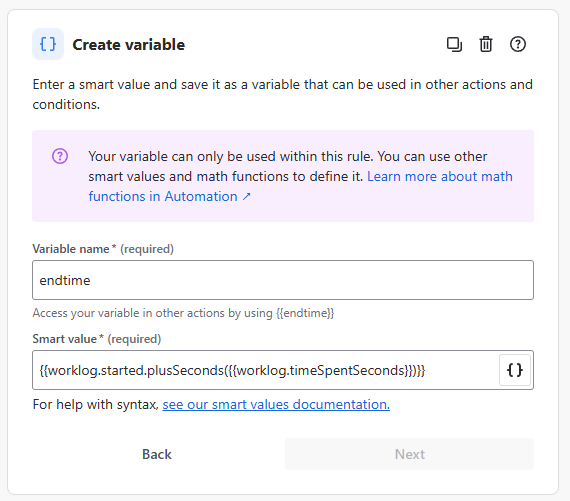The height and width of the screenshot is (501, 570).
Task: Click the Variable name required label
Action: click(x=103, y=249)
